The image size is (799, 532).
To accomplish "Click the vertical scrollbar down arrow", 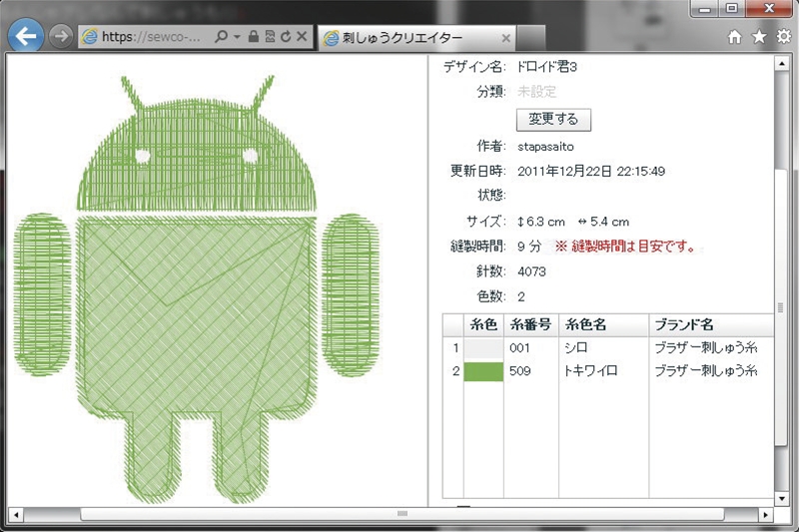I will (x=782, y=499).
